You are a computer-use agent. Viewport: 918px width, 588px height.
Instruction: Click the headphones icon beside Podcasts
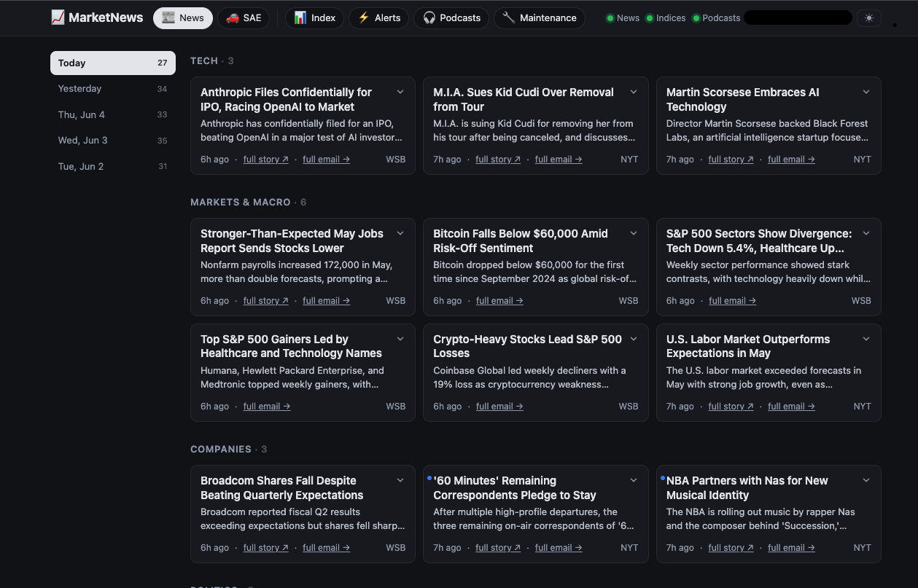[x=429, y=17]
